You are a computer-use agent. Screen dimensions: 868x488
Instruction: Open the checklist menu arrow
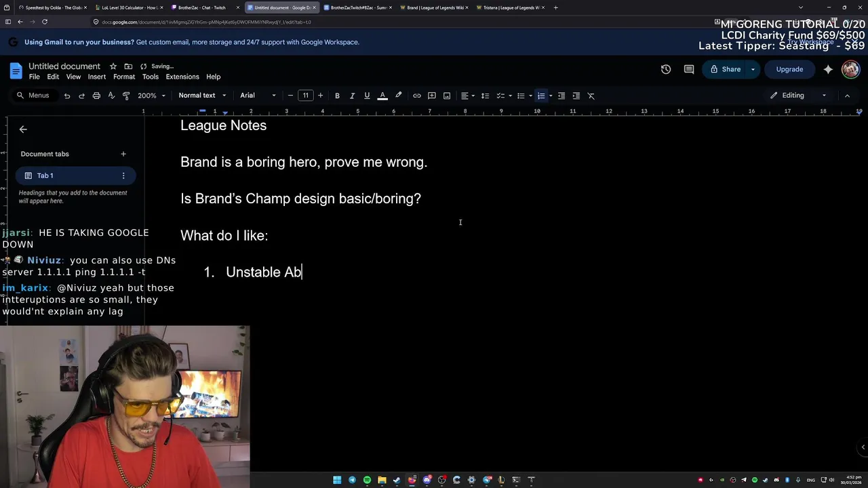pyautogui.click(x=511, y=96)
